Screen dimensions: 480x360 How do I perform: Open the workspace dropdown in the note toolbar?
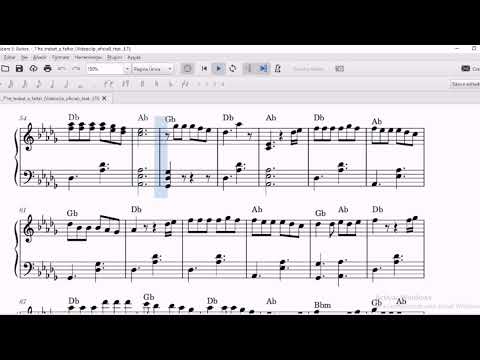465,84
